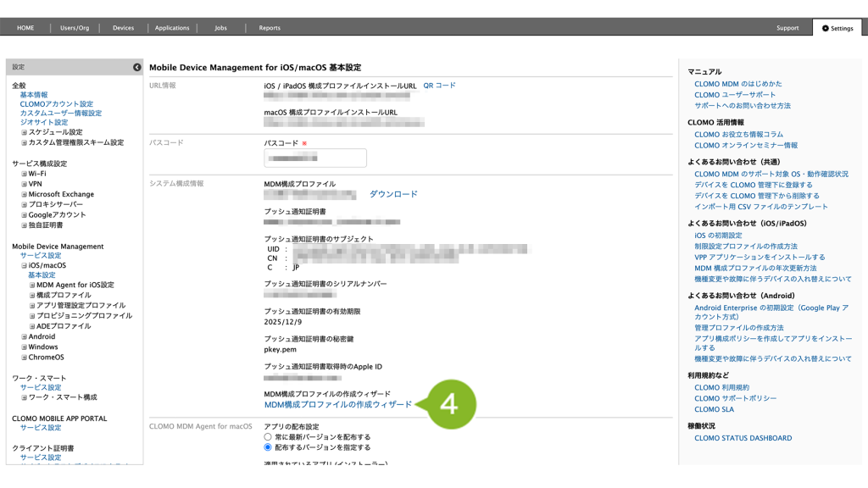Expand the Android tree node
This screenshot has height=488, width=868.
[24, 336]
